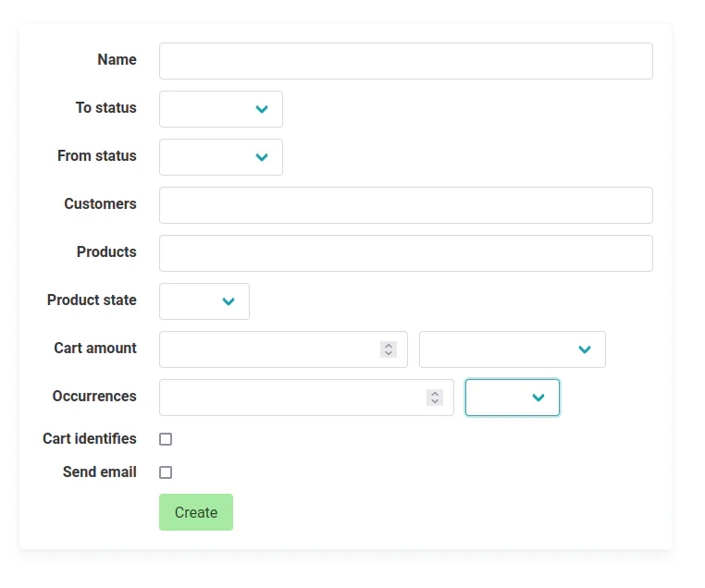Click the "Customers" field label

[100, 204]
